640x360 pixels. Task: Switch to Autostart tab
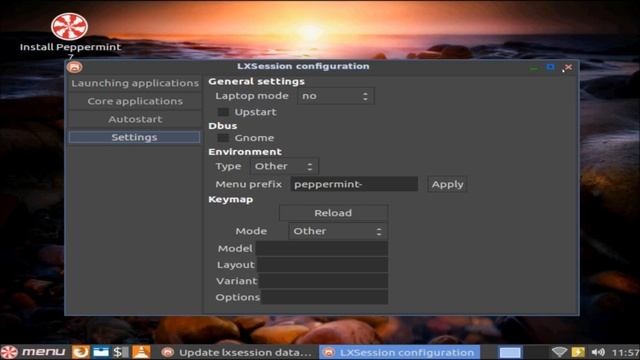(x=135, y=119)
